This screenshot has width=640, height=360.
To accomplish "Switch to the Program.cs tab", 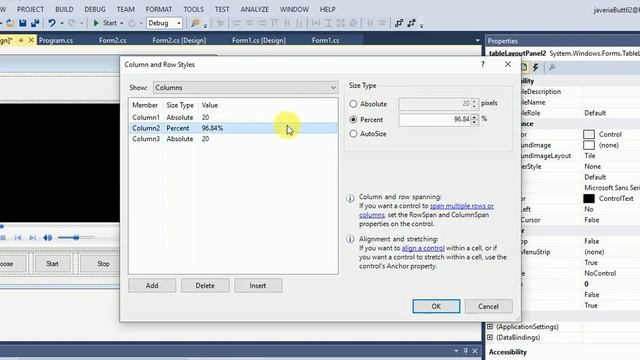I will pyautogui.click(x=56, y=40).
